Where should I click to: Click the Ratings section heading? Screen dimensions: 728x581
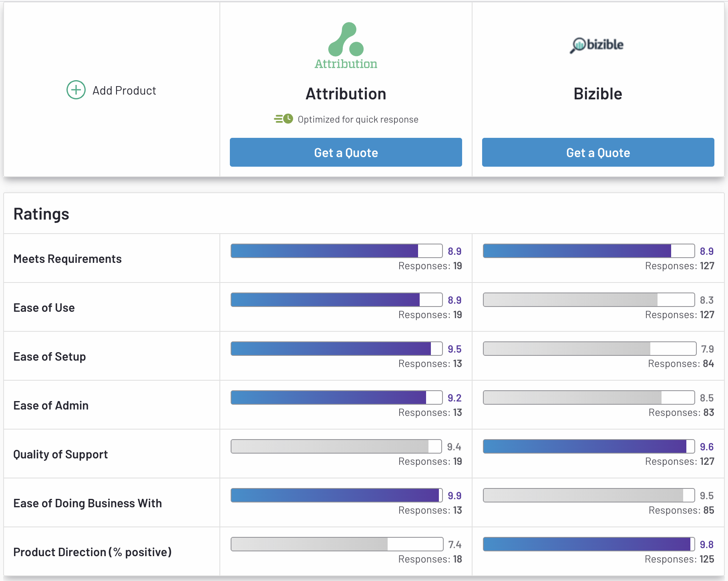pos(41,214)
